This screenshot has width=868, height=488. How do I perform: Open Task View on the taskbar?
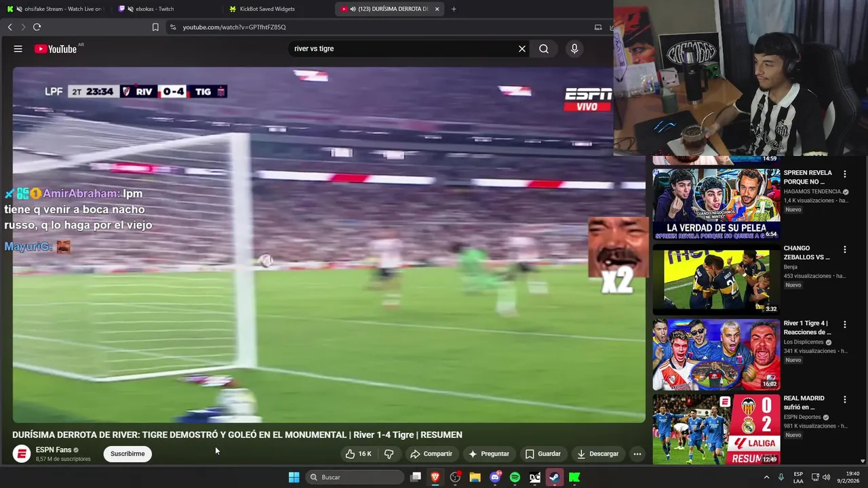(x=416, y=477)
